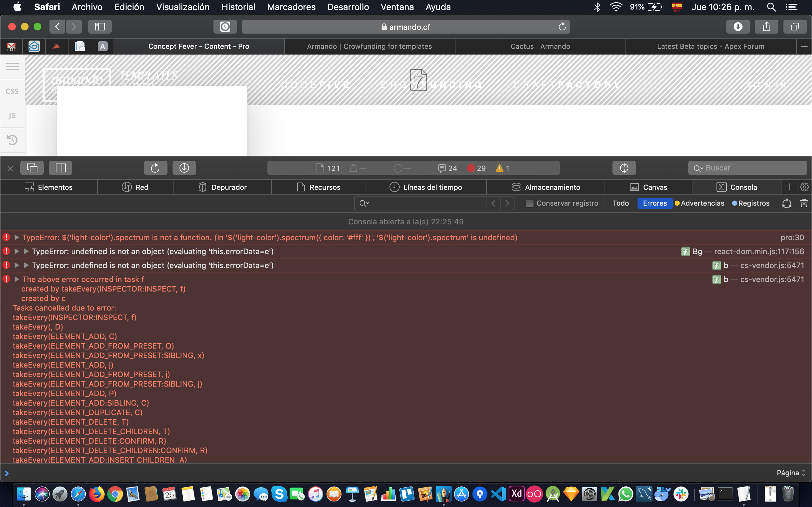The width and height of the screenshot is (812, 507).
Task: Dock the inspector to the side of the window
Action: 61,168
